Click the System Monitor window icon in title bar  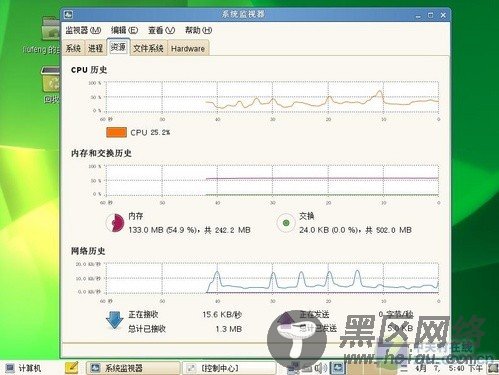coord(69,14)
